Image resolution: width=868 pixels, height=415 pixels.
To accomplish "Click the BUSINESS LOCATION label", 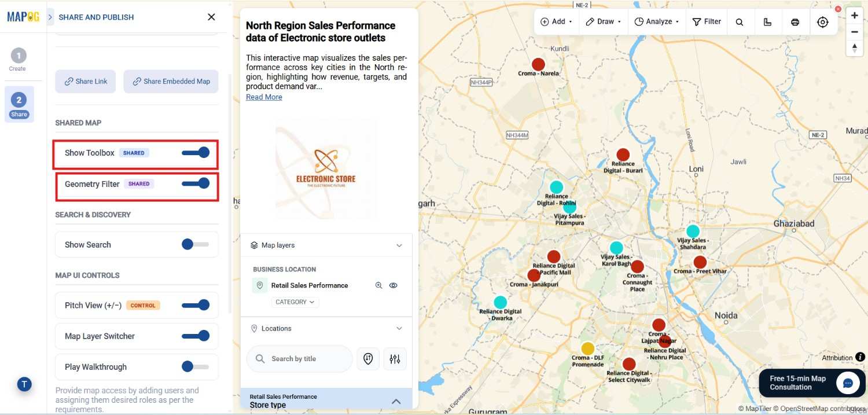I will click(285, 269).
